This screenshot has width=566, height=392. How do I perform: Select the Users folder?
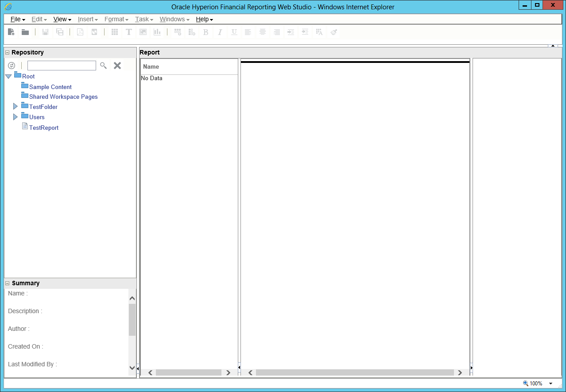[x=37, y=117]
